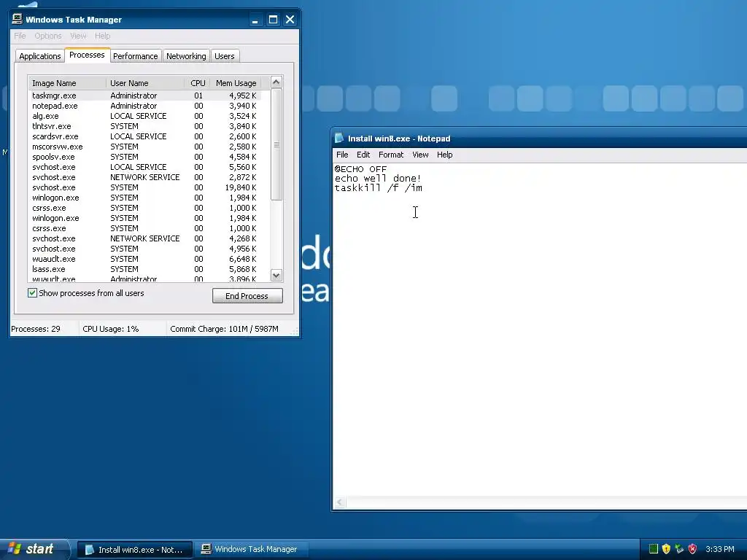Image resolution: width=747 pixels, height=560 pixels.
Task: Open Notepad Edit menu
Action: tap(363, 155)
